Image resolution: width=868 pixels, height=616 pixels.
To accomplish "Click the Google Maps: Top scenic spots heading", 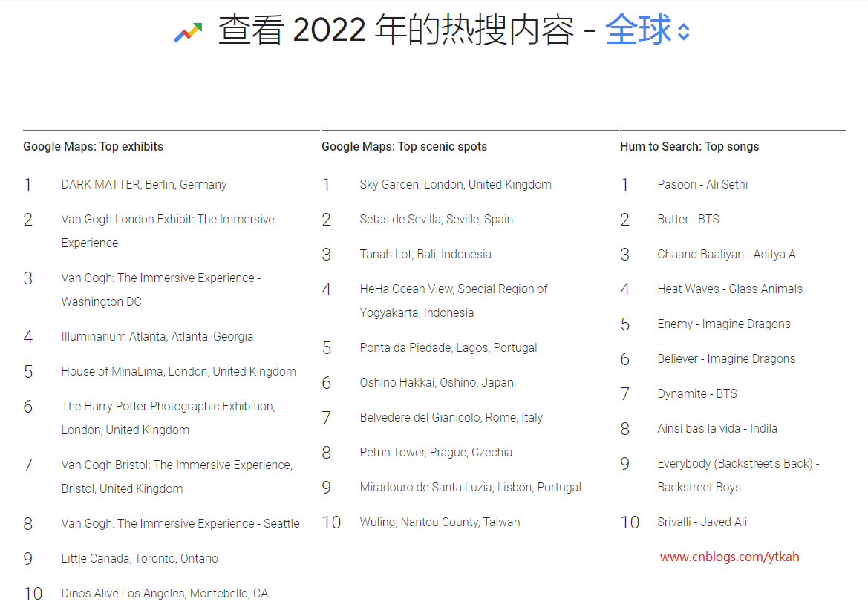I will 404,147.
